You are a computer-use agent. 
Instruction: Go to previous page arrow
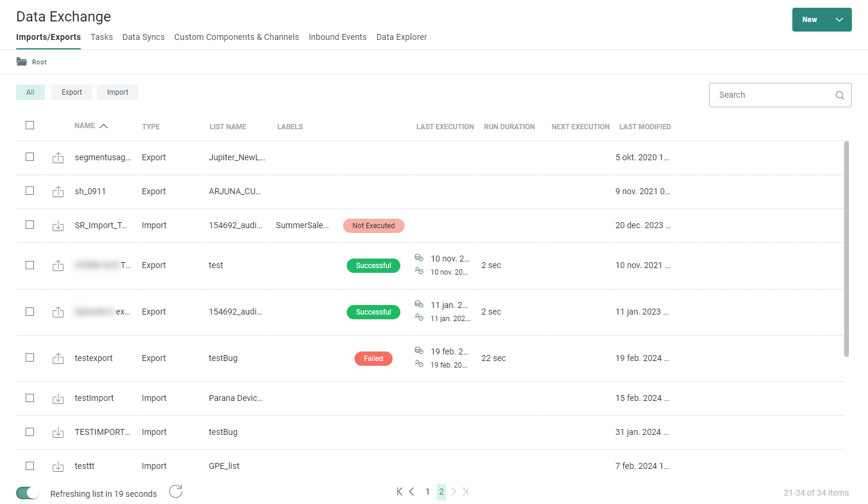coord(412,491)
